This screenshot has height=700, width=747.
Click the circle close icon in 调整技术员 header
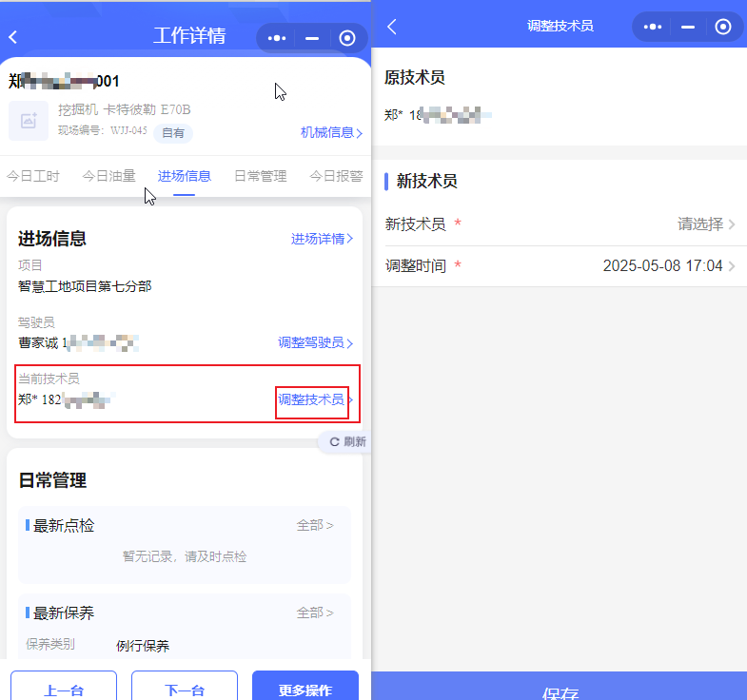click(x=722, y=27)
